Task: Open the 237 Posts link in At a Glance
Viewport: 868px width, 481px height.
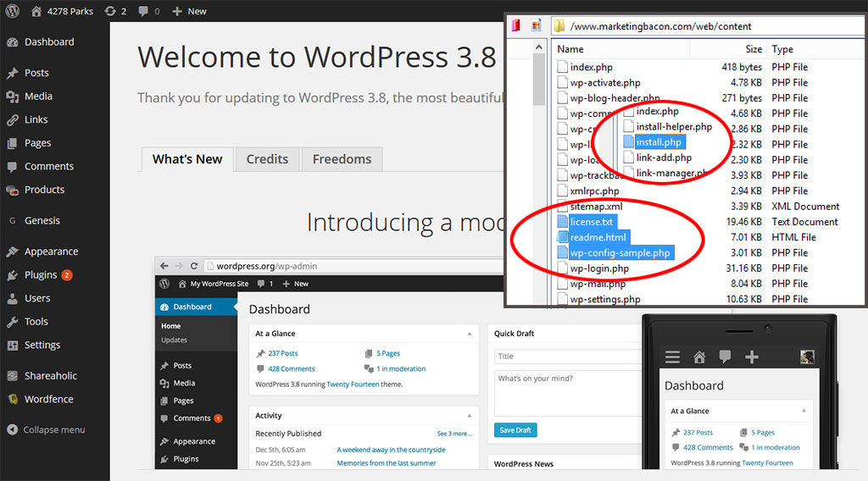Action: tap(283, 353)
